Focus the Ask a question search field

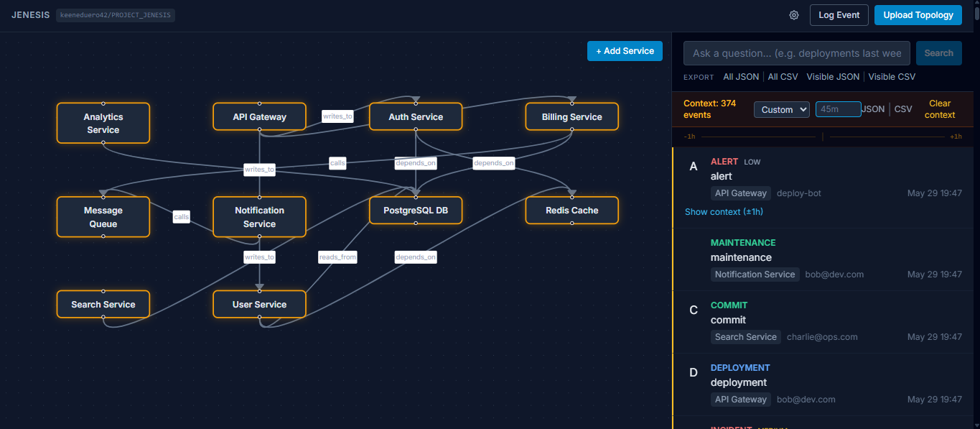797,53
